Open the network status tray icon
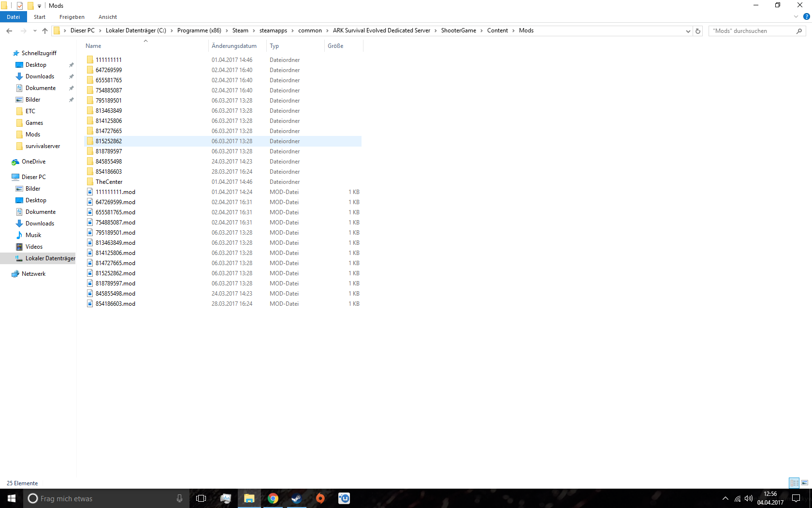 pyautogui.click(x=738, y=498)
